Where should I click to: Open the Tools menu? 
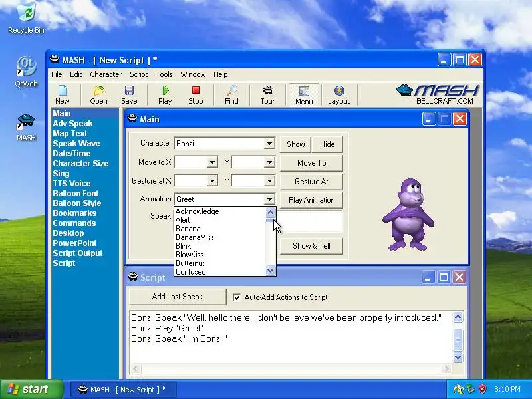click(x=164, y=74)
